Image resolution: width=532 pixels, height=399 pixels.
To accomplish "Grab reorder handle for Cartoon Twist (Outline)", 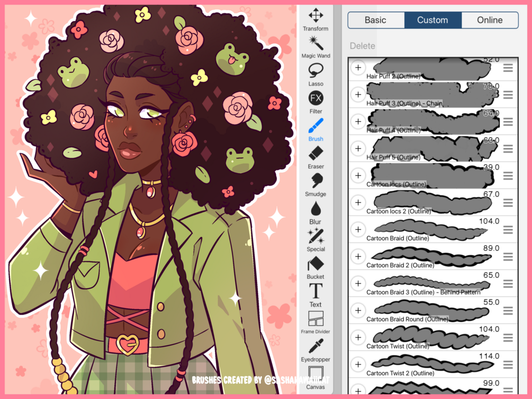I will (x=508, y=338).
